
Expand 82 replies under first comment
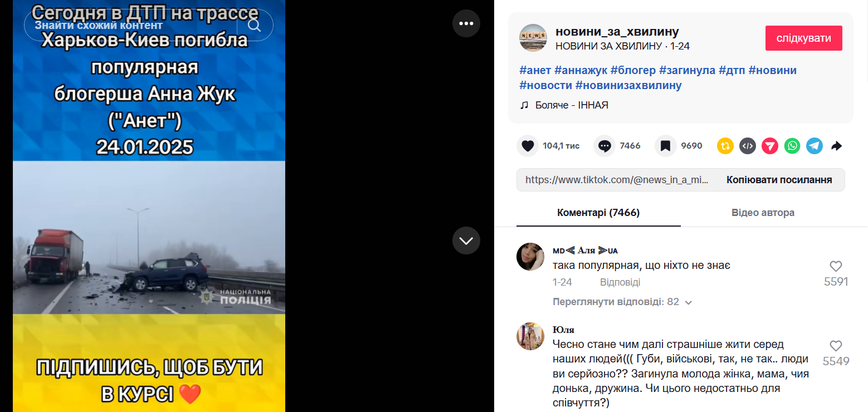pos(622,302)
